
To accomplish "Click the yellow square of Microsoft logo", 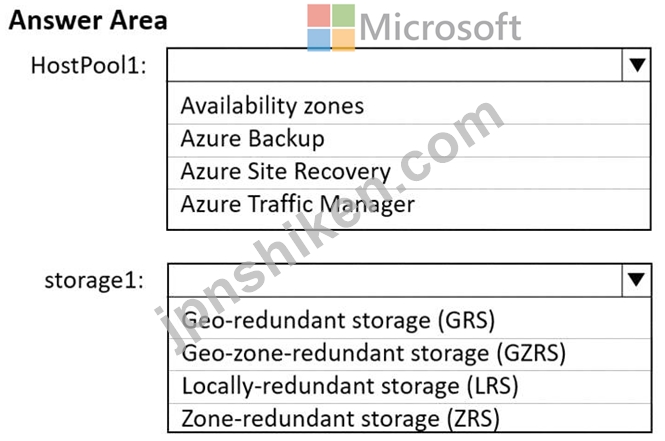I will (344, 39).
